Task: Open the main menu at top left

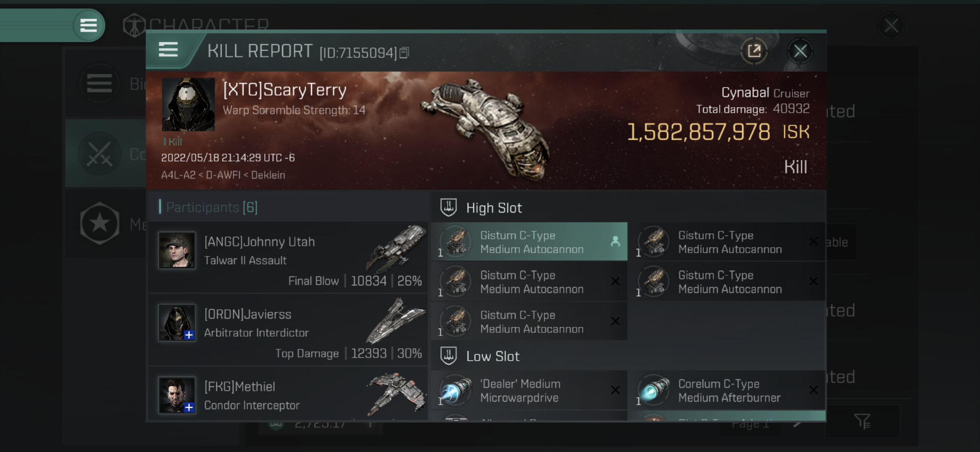Action: click(x=88, y=25)
